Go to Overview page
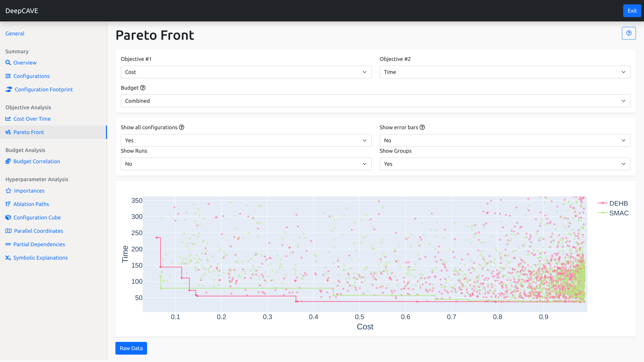Viewport: 644px width, 362px height. pos(25,63)
